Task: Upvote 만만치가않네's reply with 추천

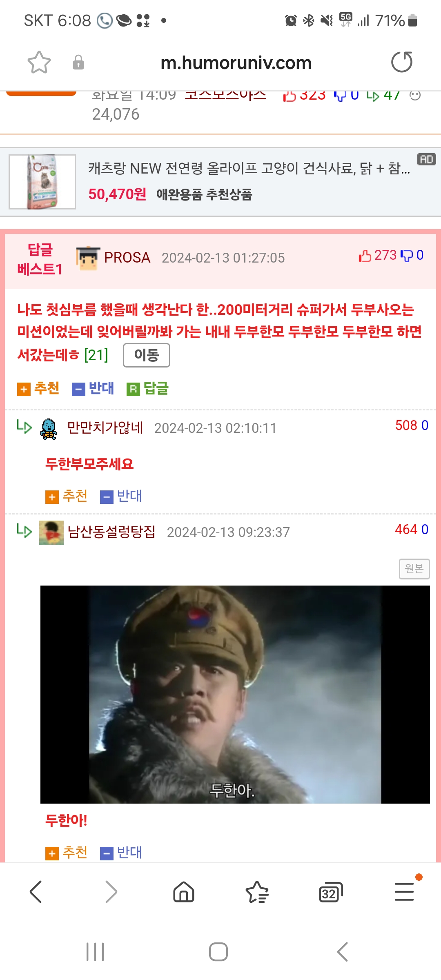Action: (66, 496)
